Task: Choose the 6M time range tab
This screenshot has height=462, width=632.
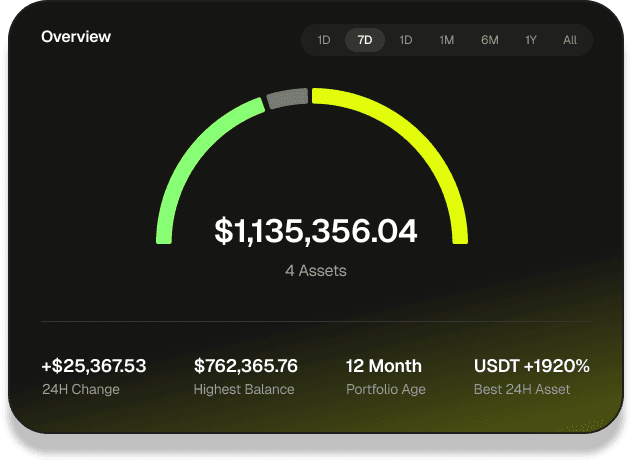Action: 489,40
